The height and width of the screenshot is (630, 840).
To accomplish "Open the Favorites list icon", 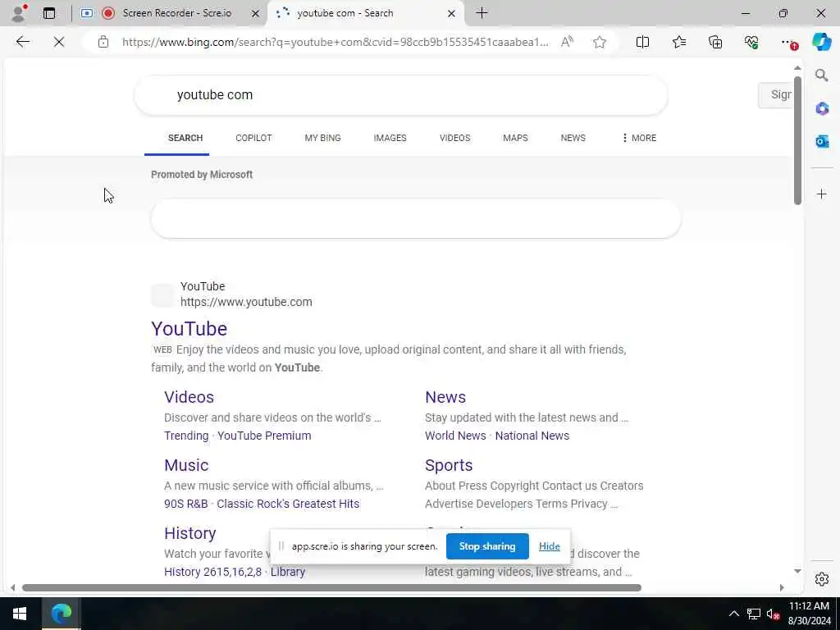I will pos(678,42).
